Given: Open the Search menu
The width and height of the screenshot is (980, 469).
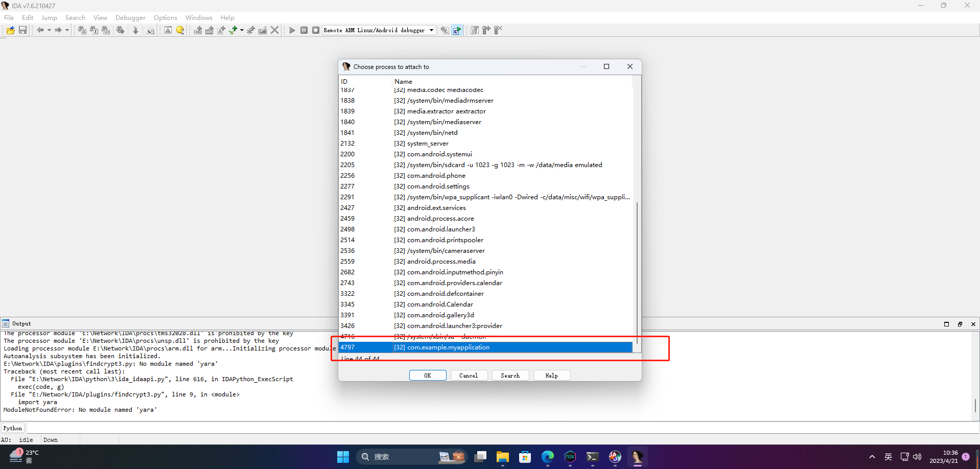Looking at the screenshot, I should pos(75,17).
